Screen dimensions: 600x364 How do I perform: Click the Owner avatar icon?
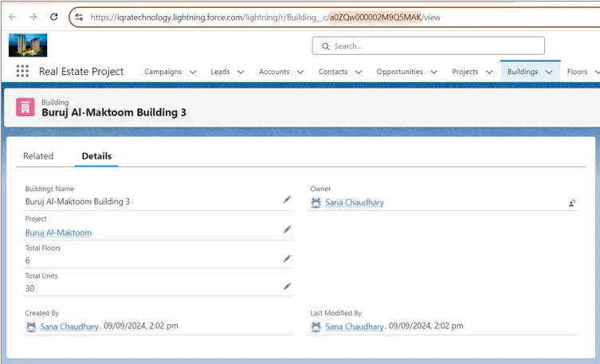tap(316, 202)
